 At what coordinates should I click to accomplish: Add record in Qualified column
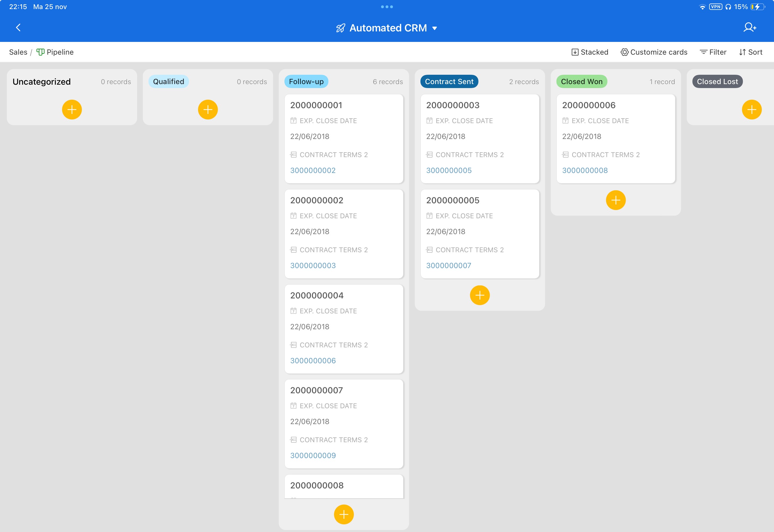pyautogui.click(x=208, y=110)
